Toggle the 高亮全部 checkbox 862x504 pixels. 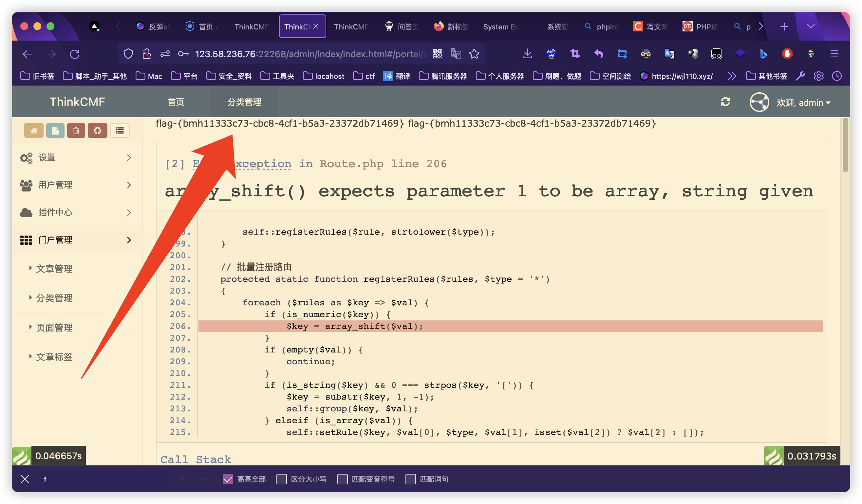tap(228, 479)
